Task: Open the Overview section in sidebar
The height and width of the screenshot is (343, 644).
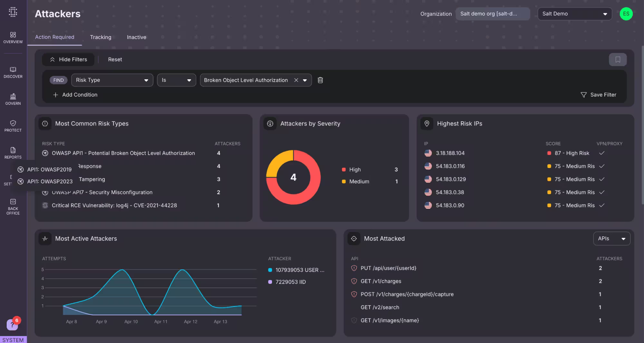Action: pos(13,37)
